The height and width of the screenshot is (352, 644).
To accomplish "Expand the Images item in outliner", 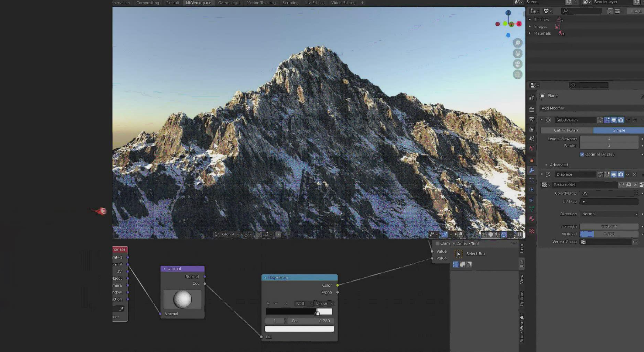I will tap(530, 27).
